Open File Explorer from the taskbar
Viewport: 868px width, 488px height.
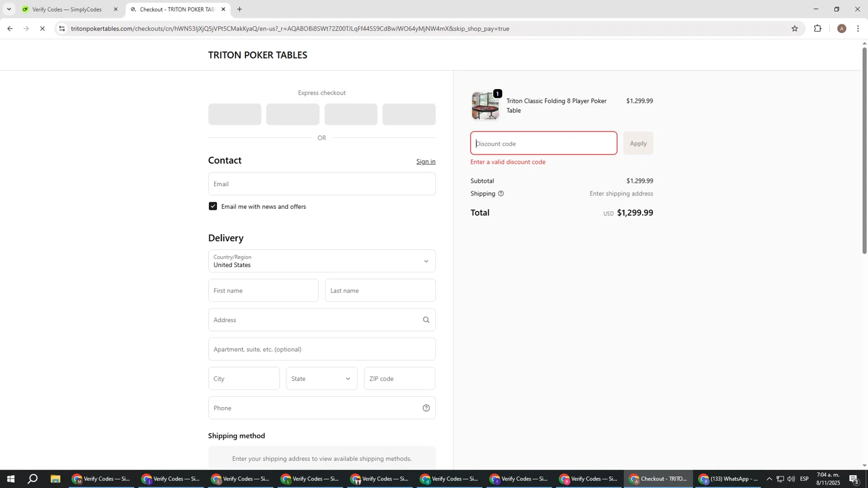click(56, 479)
